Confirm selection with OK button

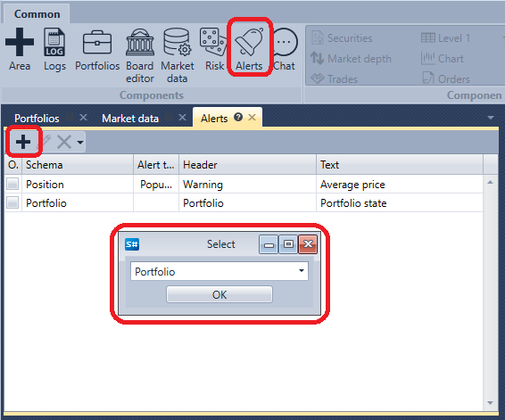[219, 294]
